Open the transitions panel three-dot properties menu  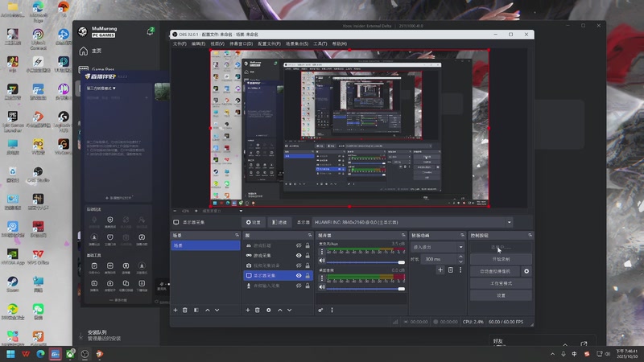[460, 270]
